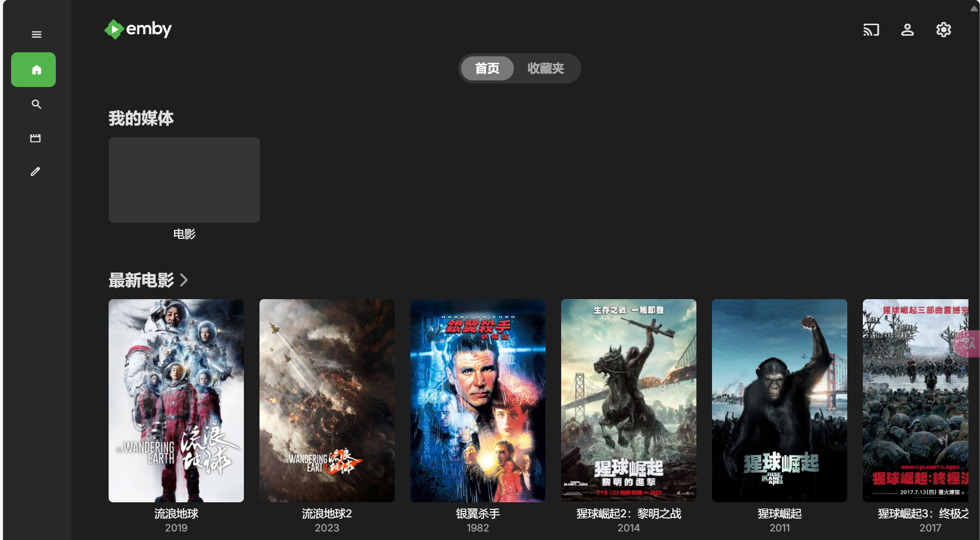Click the 猩球崛起3 title text
The height and width of the screenshot is (540, 980).
coord(923,513)
